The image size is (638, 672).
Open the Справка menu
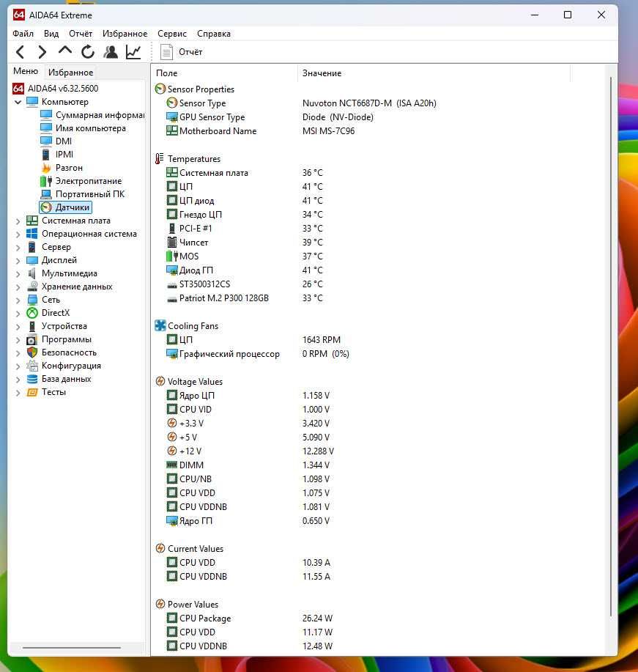tap(214, 34)
